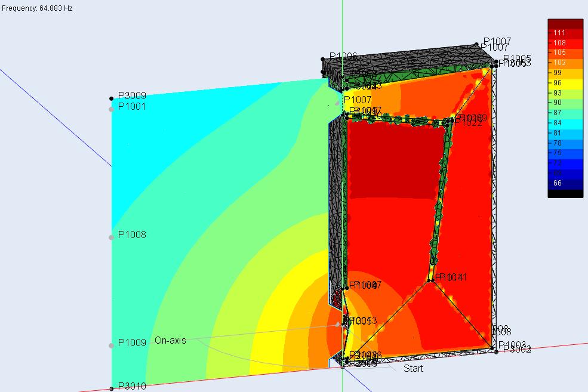This screenshot has height=392, width=588.
Task: Click the 111 dB legend band
Action: (x=565, y=33)
